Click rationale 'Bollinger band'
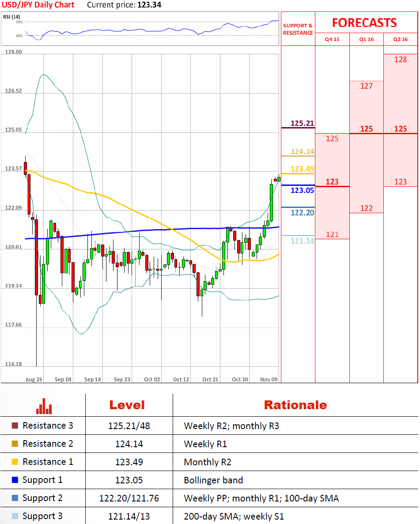Image resolution: width=420 pixels, height=524 pixels. point(213,480)
